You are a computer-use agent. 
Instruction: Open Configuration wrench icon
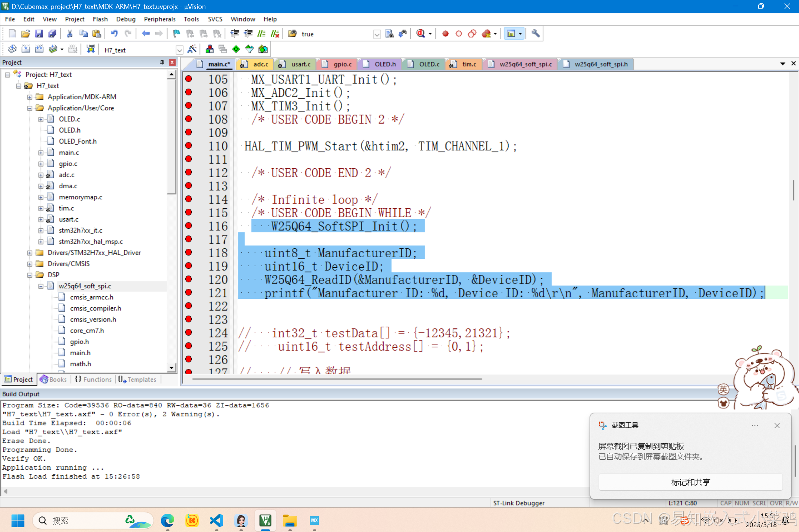tap(535, 34)
